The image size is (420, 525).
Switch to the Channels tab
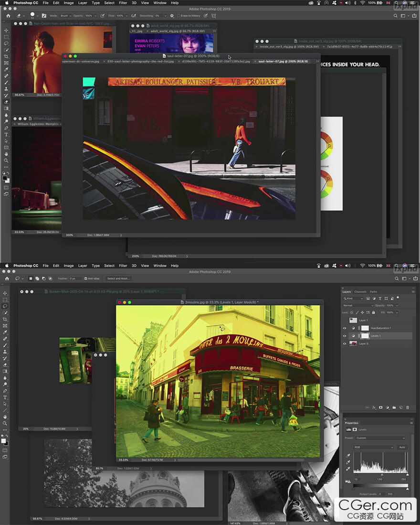[x=360, y=291]
